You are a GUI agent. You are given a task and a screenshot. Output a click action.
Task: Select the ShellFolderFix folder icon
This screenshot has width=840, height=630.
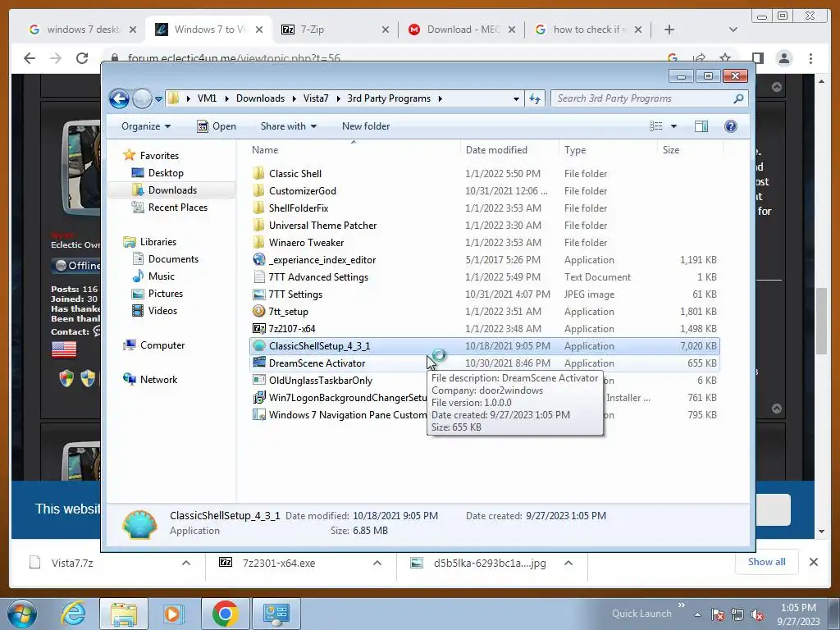(258, 208)
